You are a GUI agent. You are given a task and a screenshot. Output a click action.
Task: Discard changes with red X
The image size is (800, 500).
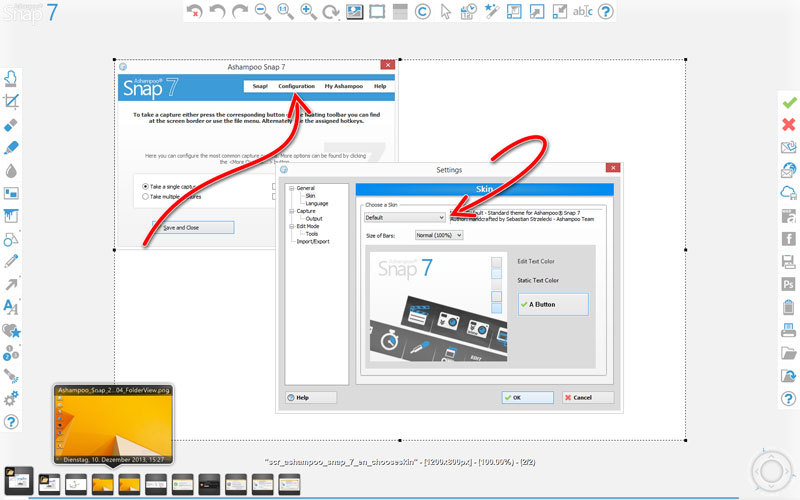click(789, 124)
